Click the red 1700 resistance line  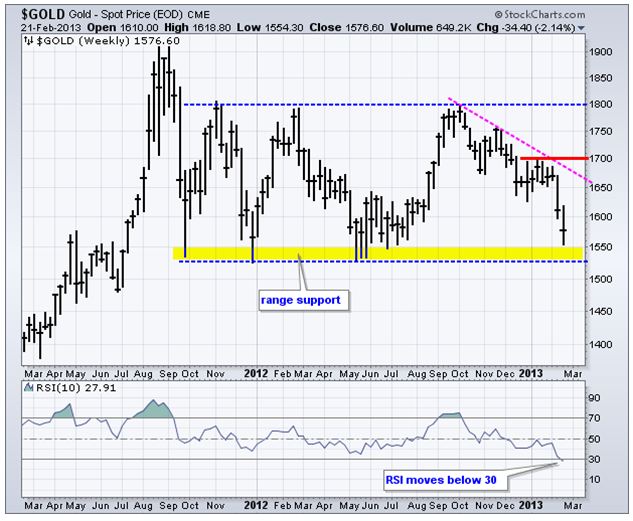pos(554,159)
